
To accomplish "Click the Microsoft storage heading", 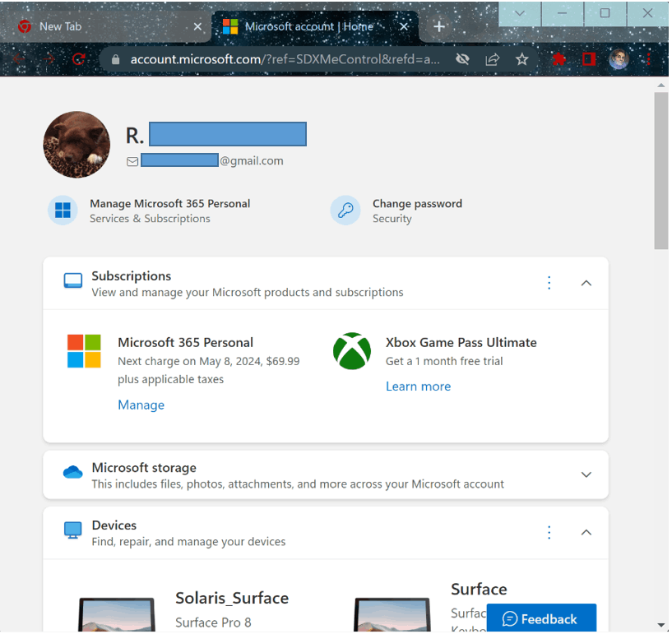I will (x=144, y=468).
